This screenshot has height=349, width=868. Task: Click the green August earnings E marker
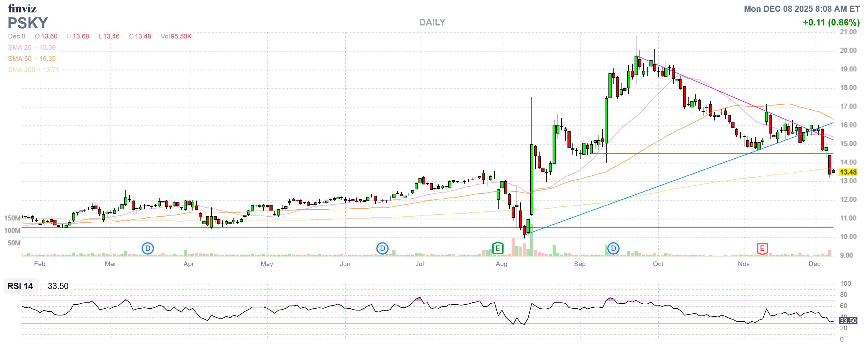[x=498, y=248]
